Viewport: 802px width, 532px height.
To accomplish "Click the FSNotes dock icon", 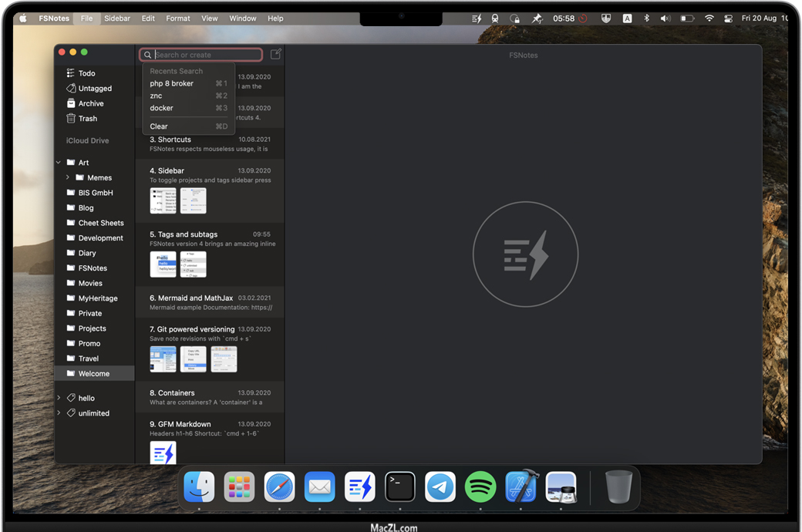I will click(x=360, y=487).
